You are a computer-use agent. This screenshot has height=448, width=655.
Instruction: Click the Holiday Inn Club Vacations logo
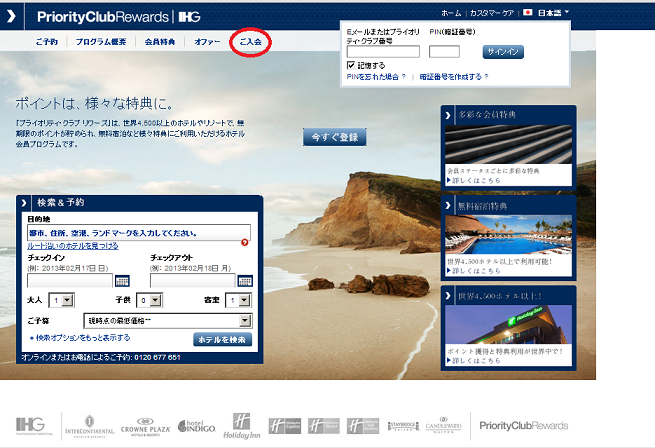363,426
